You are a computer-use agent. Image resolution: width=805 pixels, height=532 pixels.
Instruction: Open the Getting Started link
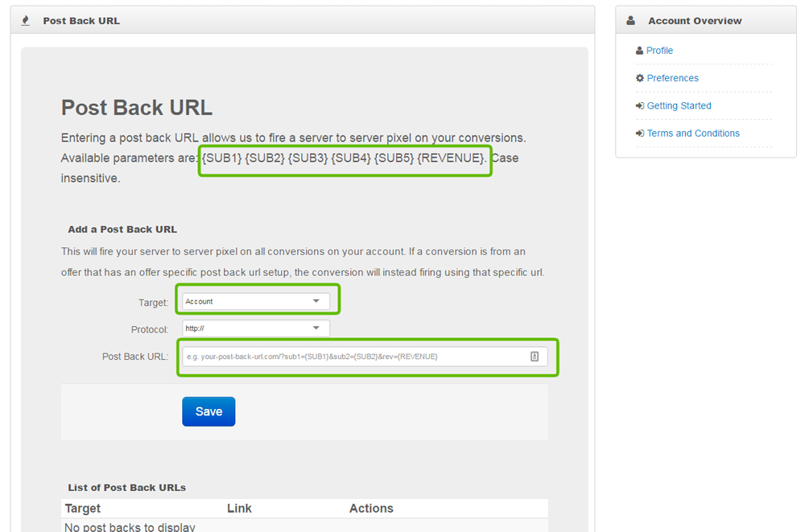pos(679,106)
